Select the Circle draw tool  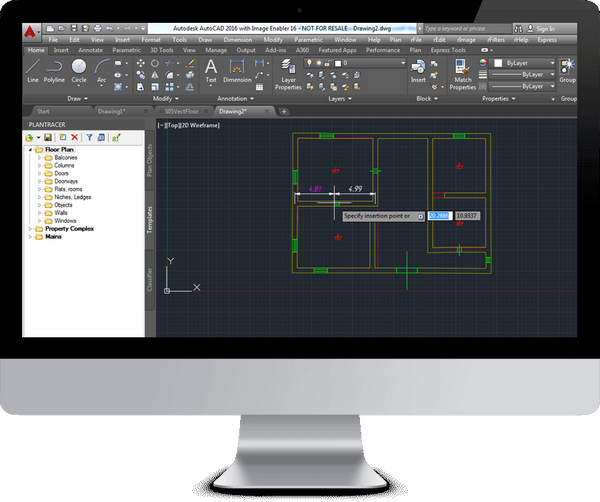[79, 71]
